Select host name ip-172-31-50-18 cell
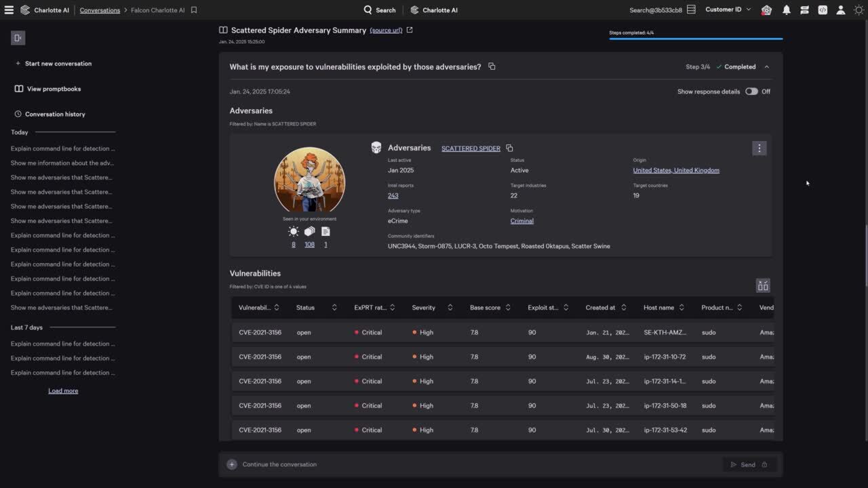868x488 pixels. pyautogui.click(x=665, y=406)
